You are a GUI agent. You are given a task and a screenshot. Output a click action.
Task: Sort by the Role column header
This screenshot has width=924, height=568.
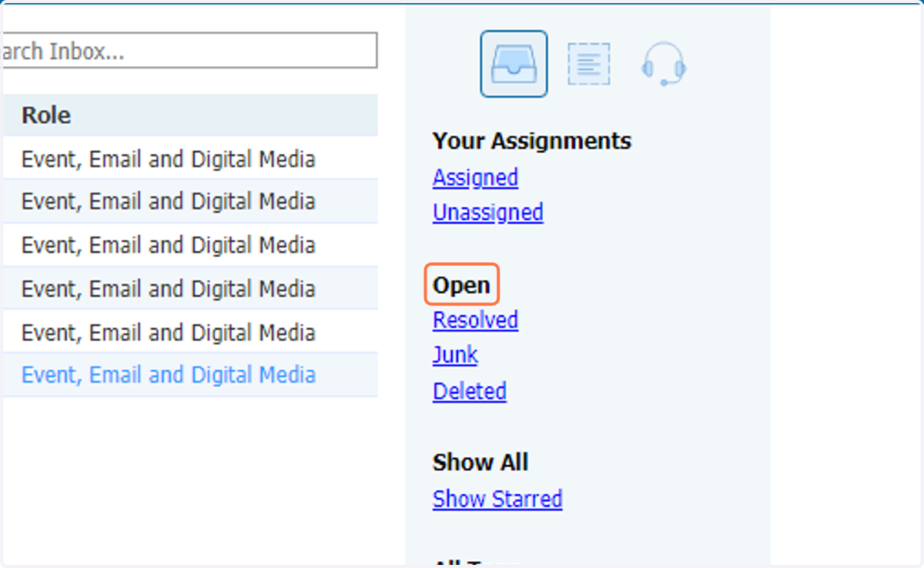tap(189, 115)
